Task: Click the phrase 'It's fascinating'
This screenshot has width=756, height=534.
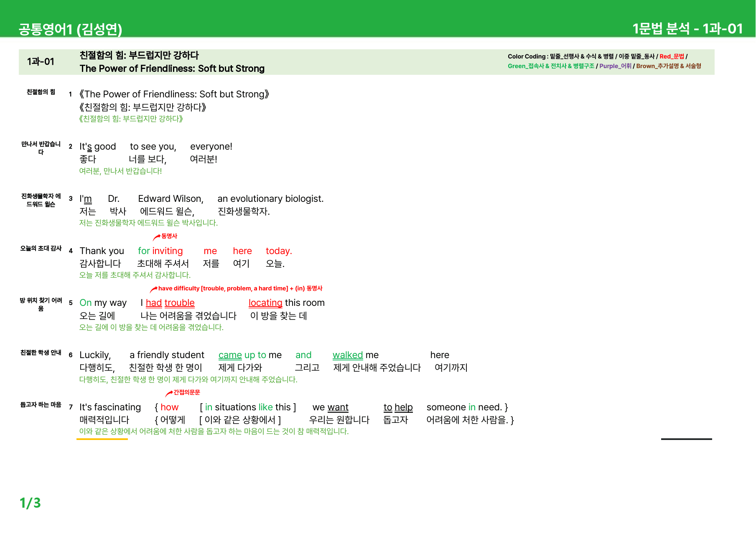Action: click(110, 407)
